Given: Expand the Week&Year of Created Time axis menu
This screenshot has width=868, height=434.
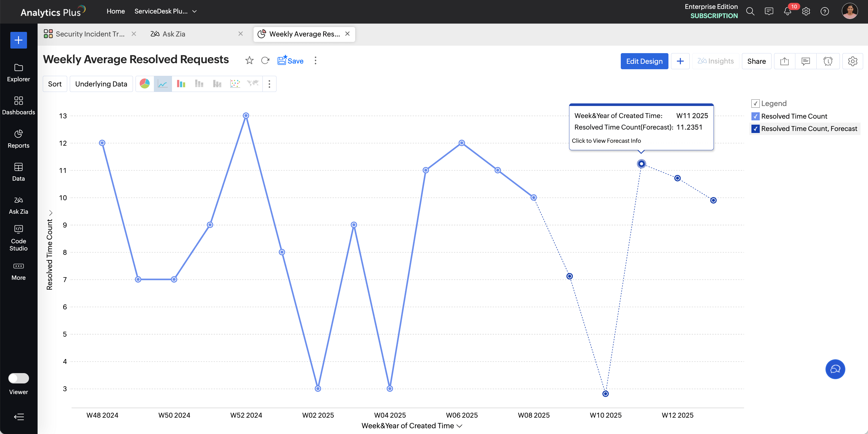Looking at the screenshot, I should 459,426.
